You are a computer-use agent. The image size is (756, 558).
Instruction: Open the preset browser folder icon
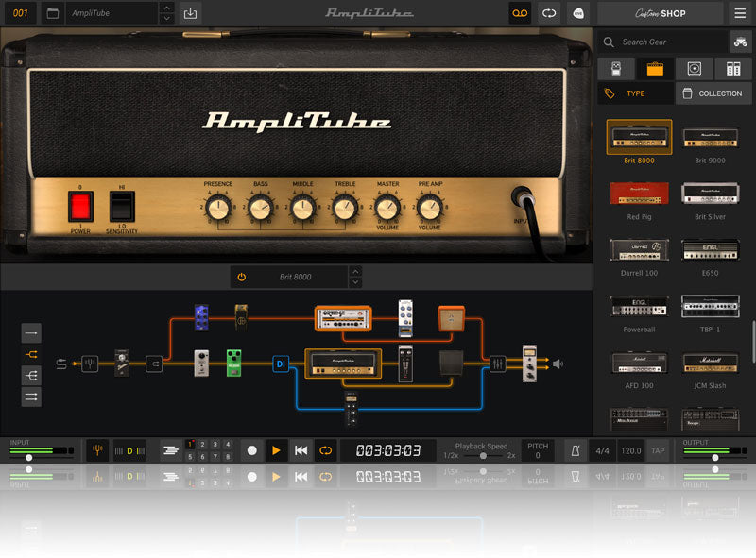point(53,13)
